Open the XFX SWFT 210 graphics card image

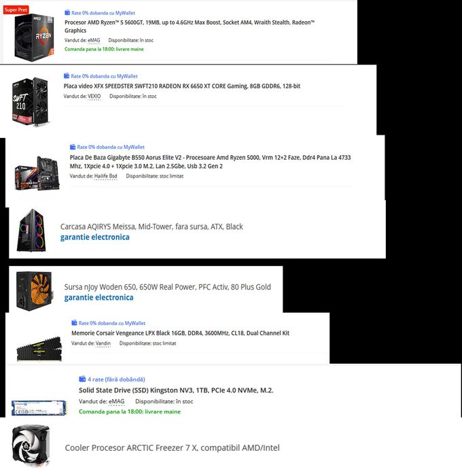[x=30, y=102]
